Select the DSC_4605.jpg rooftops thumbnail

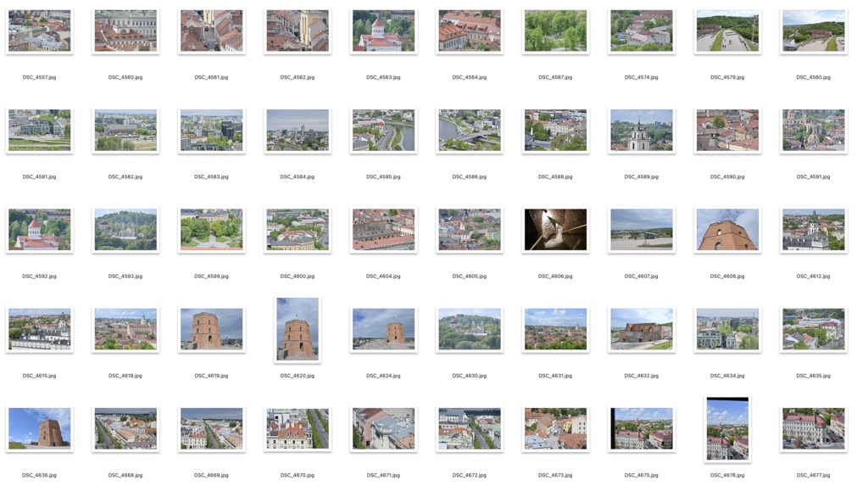coord(470,229)
